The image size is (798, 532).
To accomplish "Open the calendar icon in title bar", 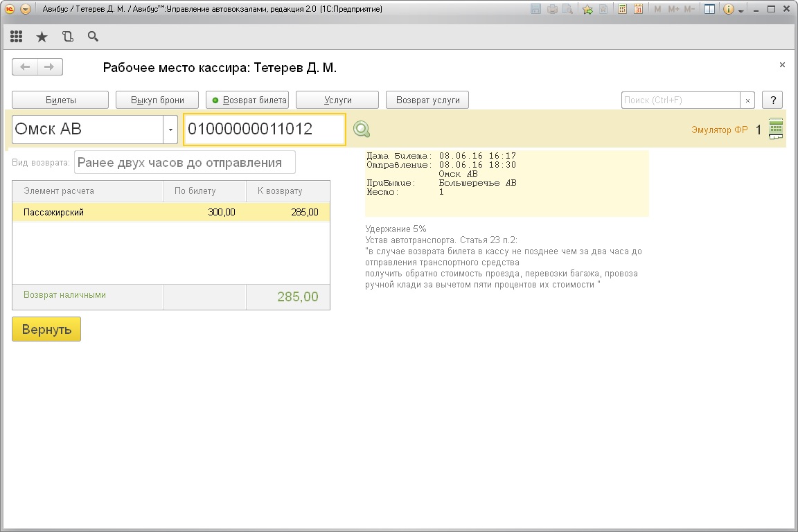I will (x=638, y=10).
